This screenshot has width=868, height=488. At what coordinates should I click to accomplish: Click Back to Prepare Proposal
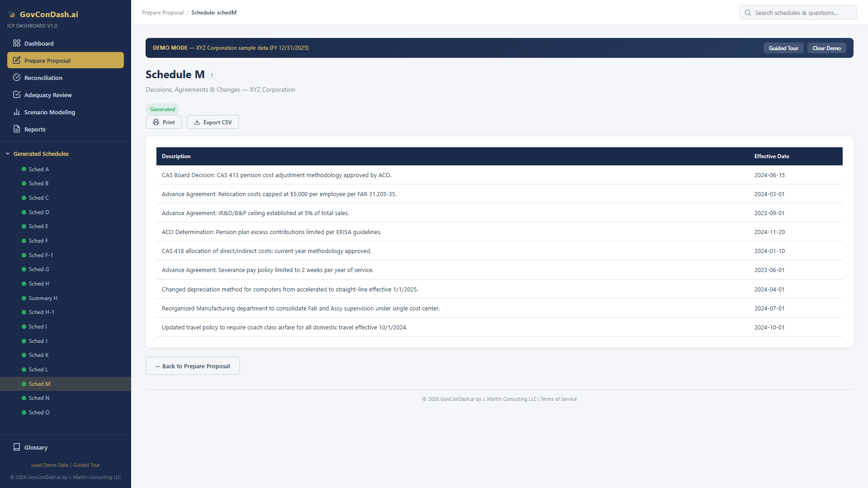192,366
